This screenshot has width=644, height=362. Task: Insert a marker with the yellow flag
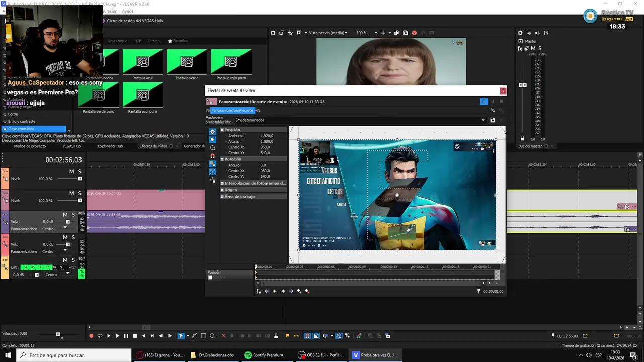pyautogui.click(x=287, y=336)
